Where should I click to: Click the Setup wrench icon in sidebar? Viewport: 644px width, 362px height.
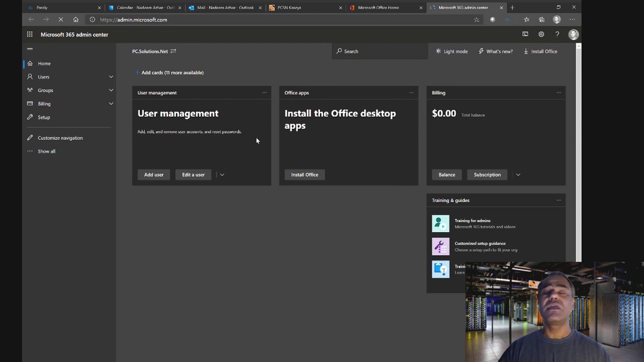[30, 117]
